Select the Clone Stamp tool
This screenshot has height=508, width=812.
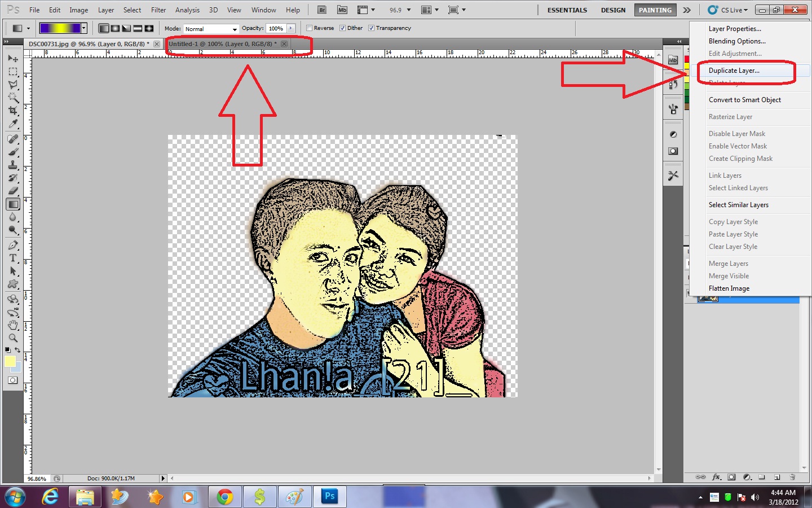click(x=12, y=164)
